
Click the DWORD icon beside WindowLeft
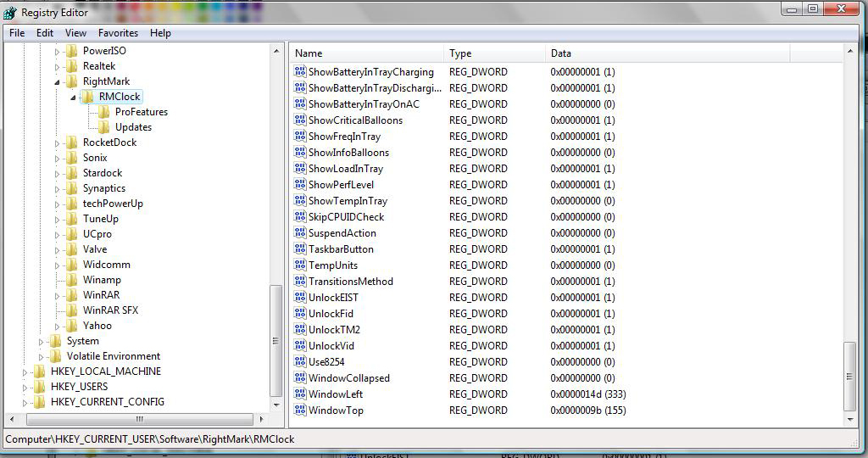(300, 394)
